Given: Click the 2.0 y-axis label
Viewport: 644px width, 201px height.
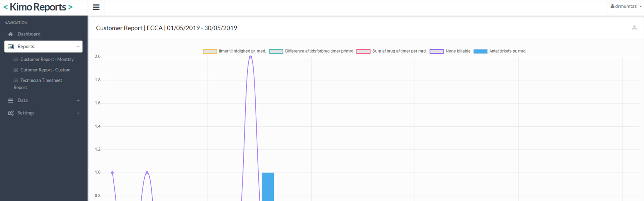Looking at the screenshot, I should 98,57.
